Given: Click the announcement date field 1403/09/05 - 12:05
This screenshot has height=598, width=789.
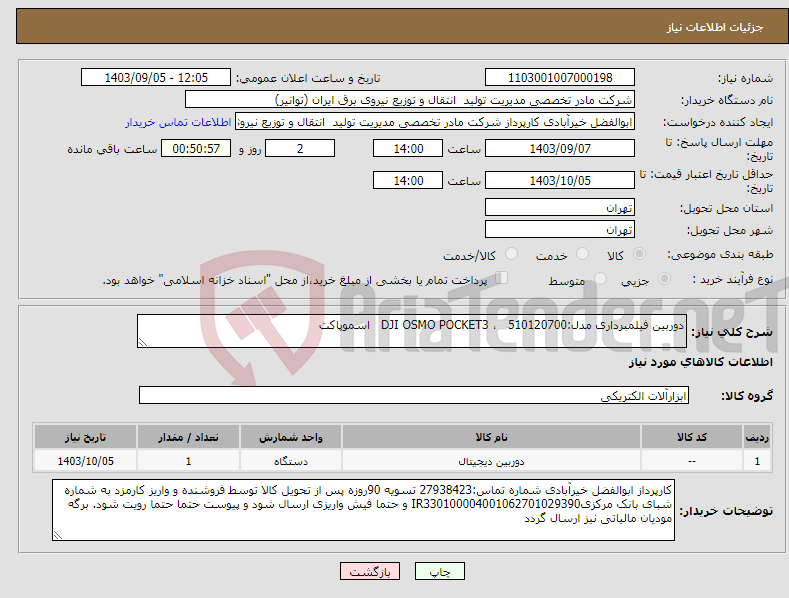Looking at the screenshot, I should click(x=156, y=78).
